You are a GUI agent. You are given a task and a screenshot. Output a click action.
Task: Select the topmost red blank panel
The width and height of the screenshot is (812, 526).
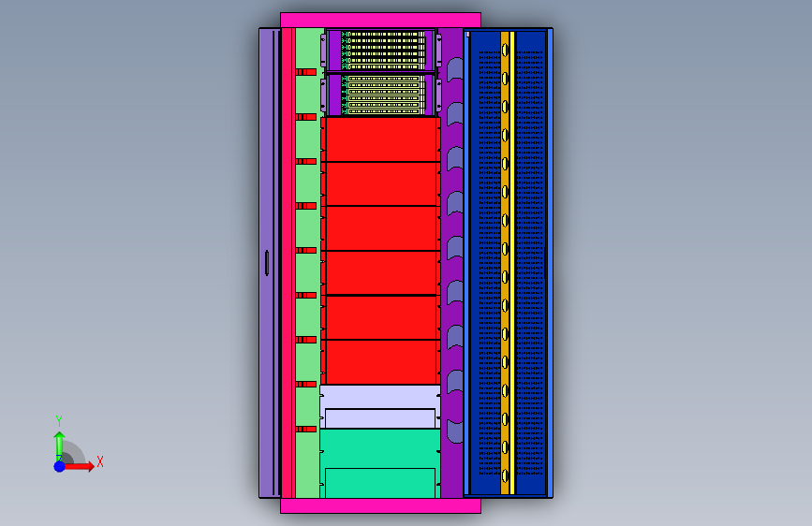pyautogui.click(x=380, y=139)
